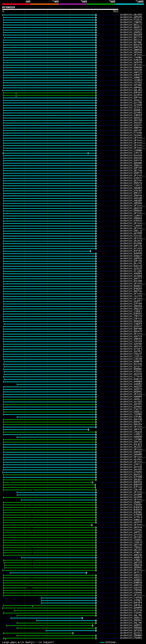Select hit UniRef100_C4Q1G6
This screenshot has height=644, width=146.
(x=131, y=432)
